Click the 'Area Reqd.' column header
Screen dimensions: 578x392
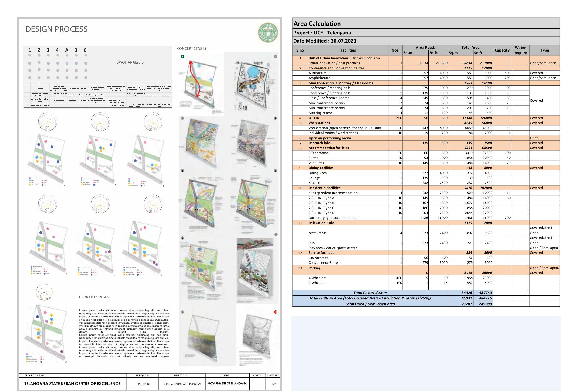[425, 48]
